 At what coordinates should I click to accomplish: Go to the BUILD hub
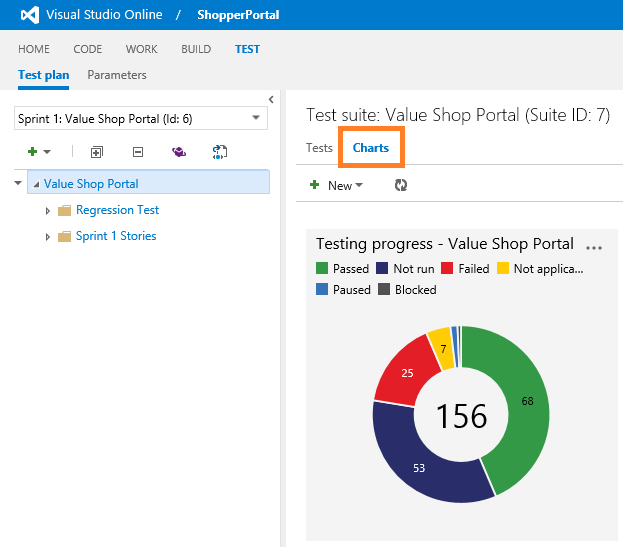(196, 49)
